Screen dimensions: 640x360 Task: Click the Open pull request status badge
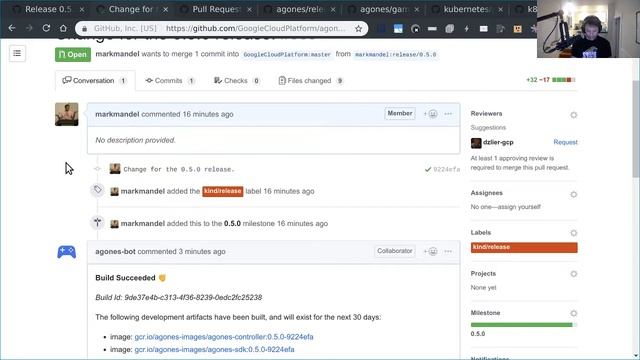(73, 55)
